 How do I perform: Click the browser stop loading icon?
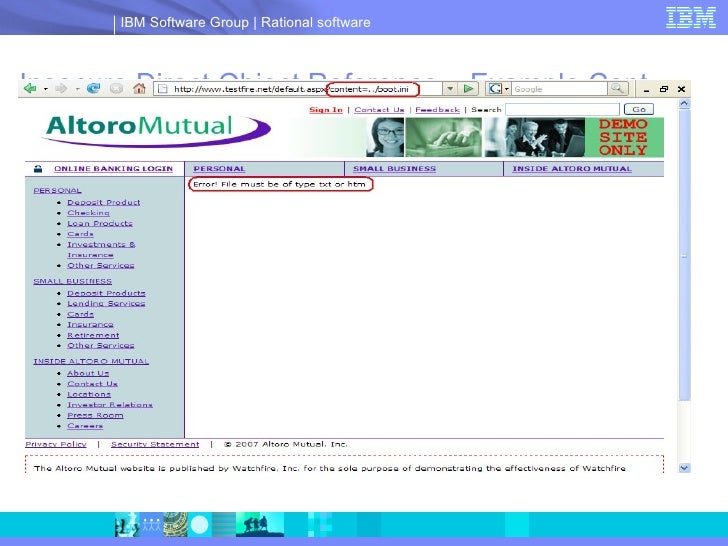tap(116, 88)
